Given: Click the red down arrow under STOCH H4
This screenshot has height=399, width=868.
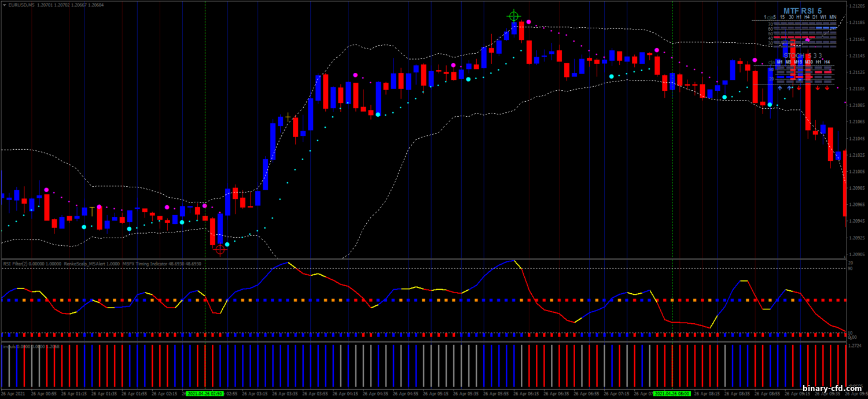Looking at the screenshot, I should (827, 88).
